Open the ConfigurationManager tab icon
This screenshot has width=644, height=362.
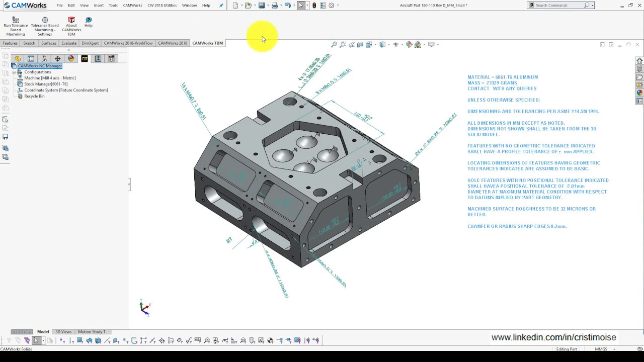[44, 59]
